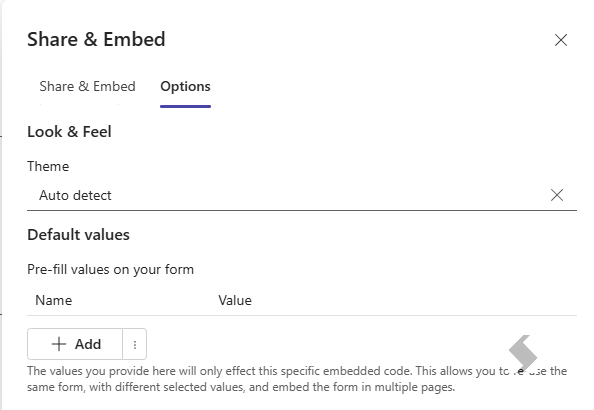
Task: Select the Look & Feel section heading
Action: [69, 131]
